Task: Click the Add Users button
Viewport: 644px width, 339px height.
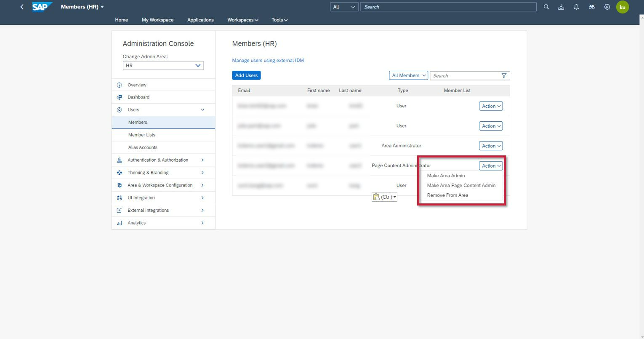Action: (x=246, y=75)
